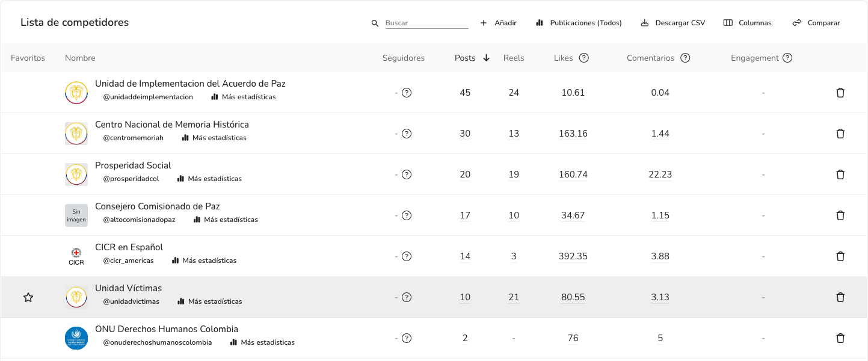Open followers help icon for Unidad Víctimas

coord(407,297)
